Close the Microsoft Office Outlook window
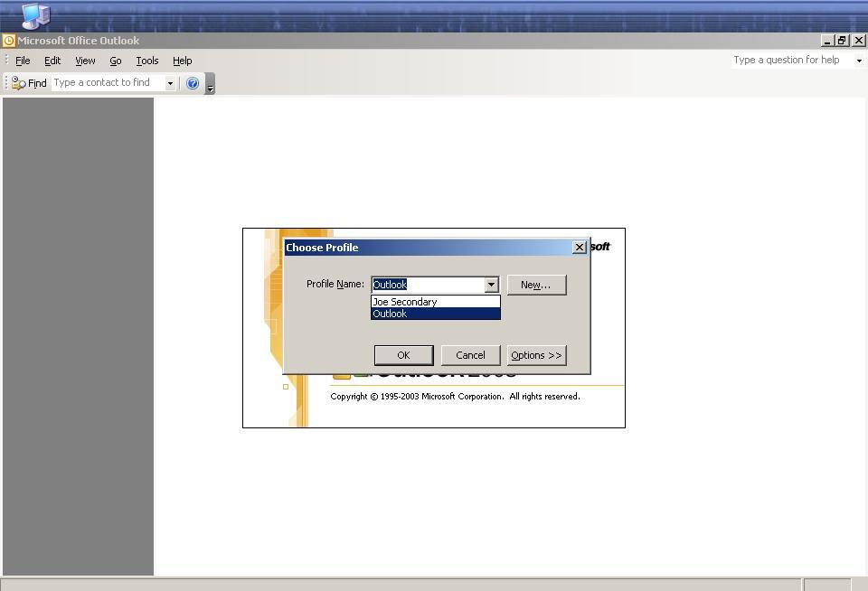Screen dimensions: 868x591 [x=858, y=41]
